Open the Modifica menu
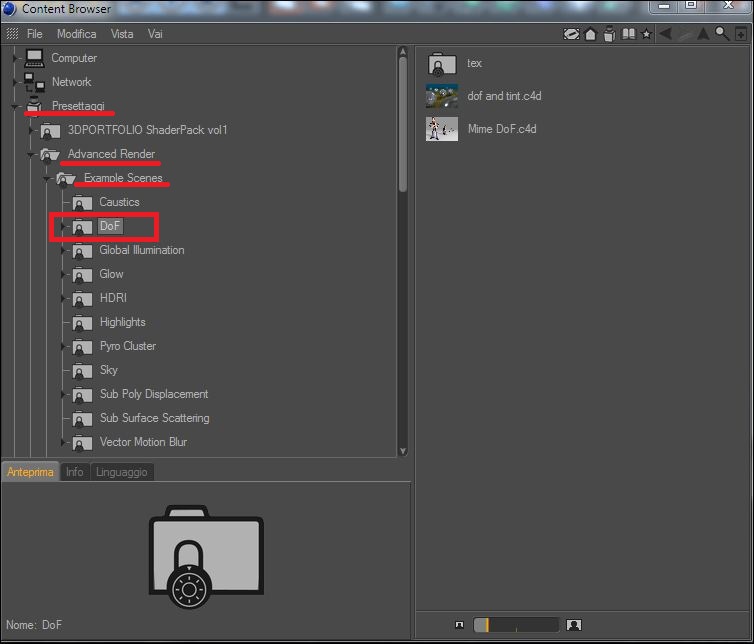This screenshot has height=644, width=754. (x=76, y=34)
